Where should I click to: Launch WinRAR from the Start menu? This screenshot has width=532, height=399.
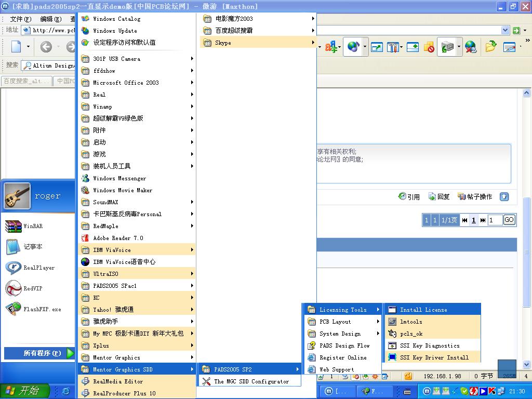pos(38,226)
